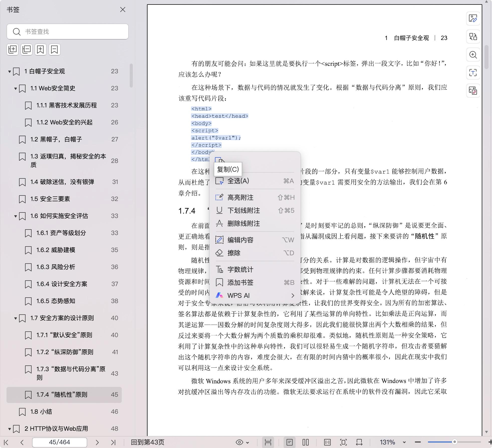
Task: Click the add bookmark icon in the panel toolbar
Action: click(x=41, y=50)
